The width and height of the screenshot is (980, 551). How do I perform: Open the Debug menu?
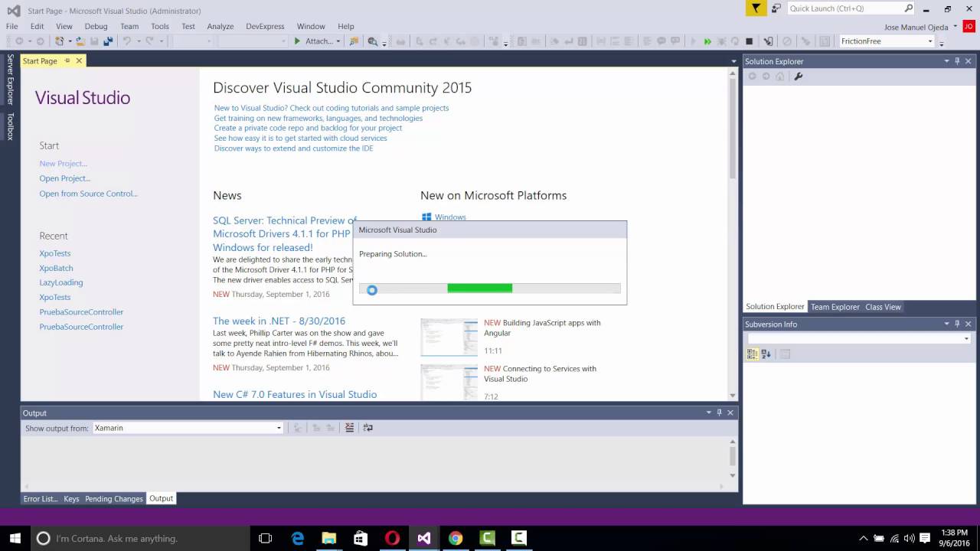[96, 26]
